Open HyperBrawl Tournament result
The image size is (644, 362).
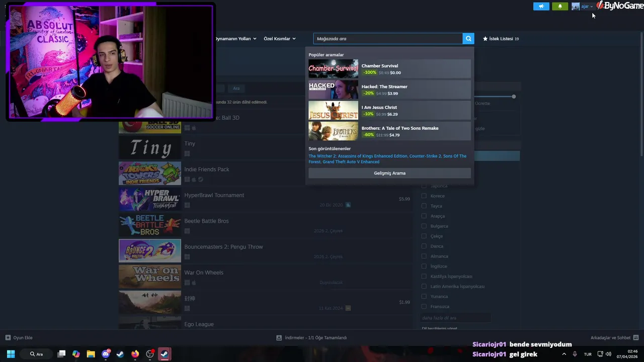coord(266,200)
